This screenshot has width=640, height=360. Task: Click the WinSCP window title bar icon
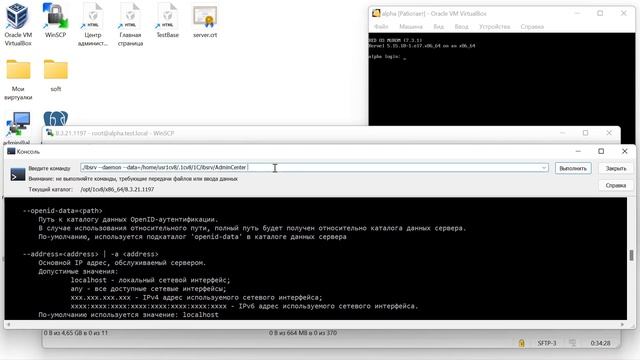(49, 133)
